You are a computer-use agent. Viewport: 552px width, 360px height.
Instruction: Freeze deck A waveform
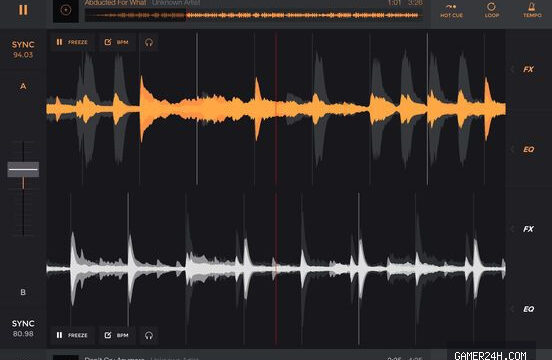pyautogui.click(x=72, y=42)
